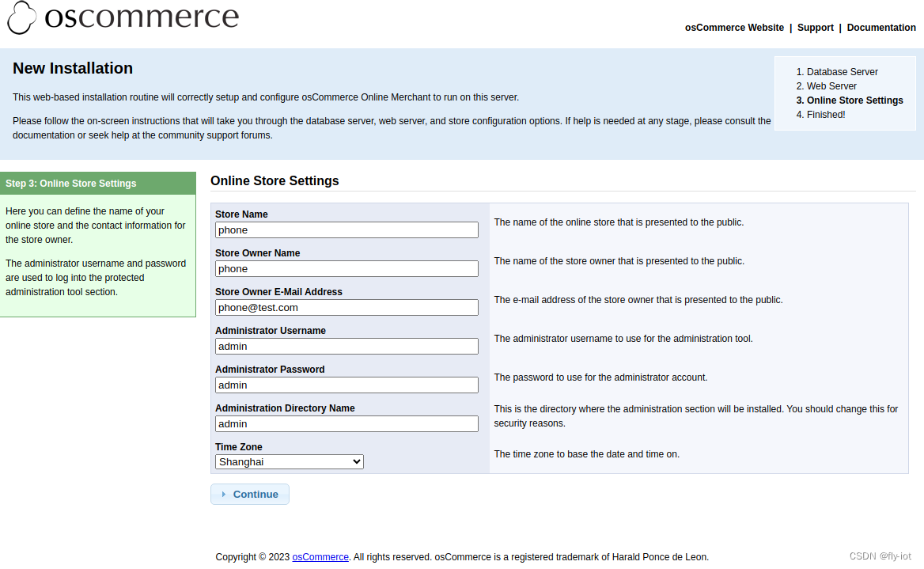Image resolution: width=924 pixels, height=569 pixels.
Task: Open the osCommerce Website link
Action: tap(734, 28)
